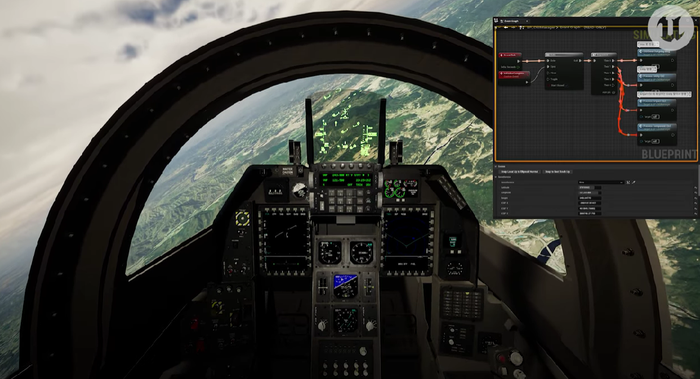Click the reset arrow on Latitude row

click(x=696, y=187)
